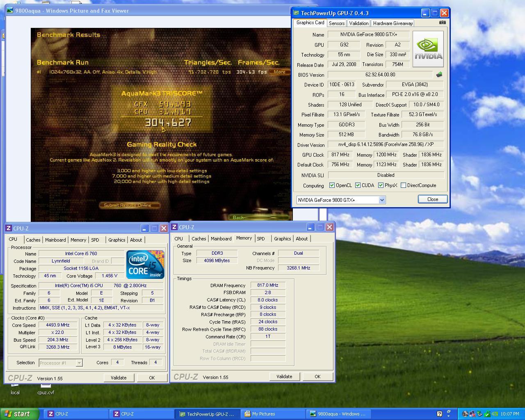Open Graphics tab in right CPU-Z window
The height and width of the screenshot is (420, 525).
[283, 239]
